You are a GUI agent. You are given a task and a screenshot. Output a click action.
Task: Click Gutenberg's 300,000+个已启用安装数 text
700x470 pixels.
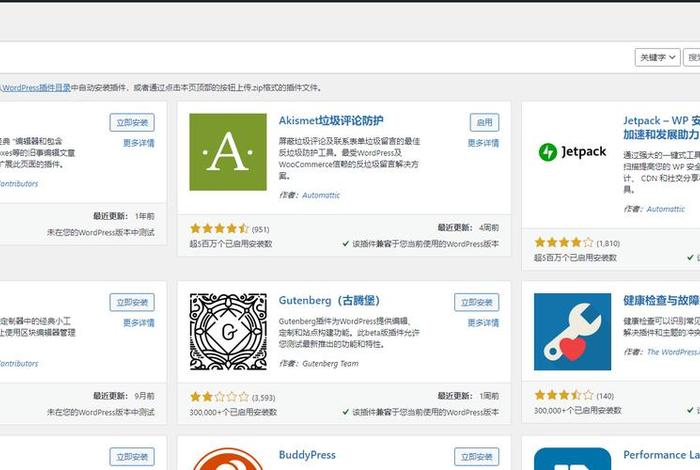tap(233, 412)
